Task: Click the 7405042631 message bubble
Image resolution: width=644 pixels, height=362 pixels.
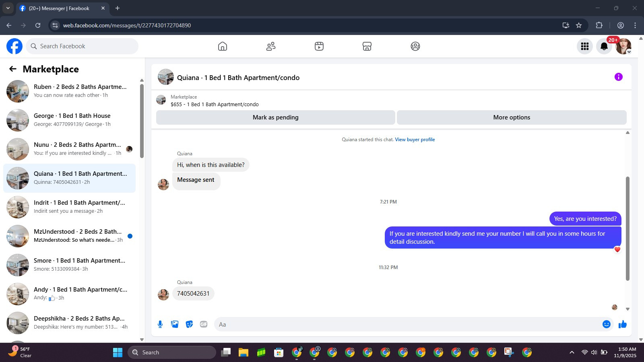Action: point(193,294)
